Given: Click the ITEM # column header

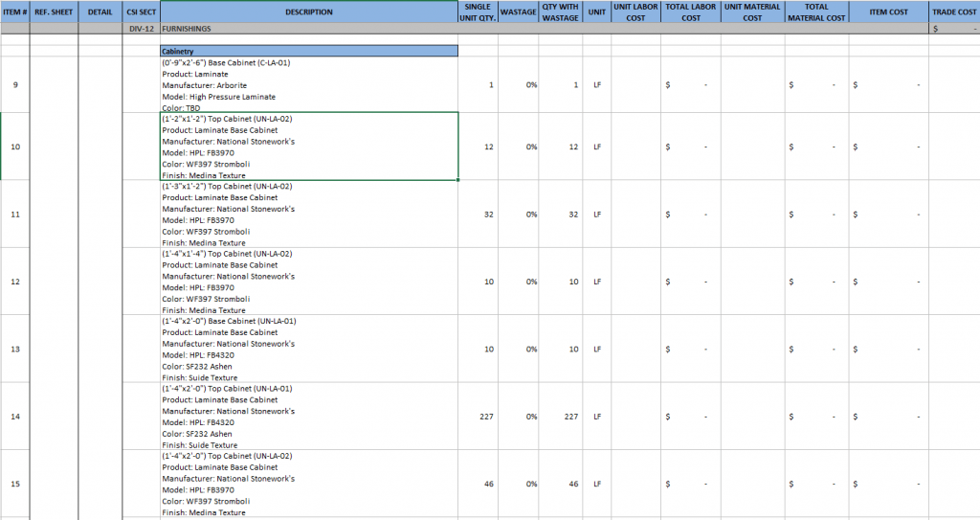Looking at the screenshot, I should coord(14,12).
